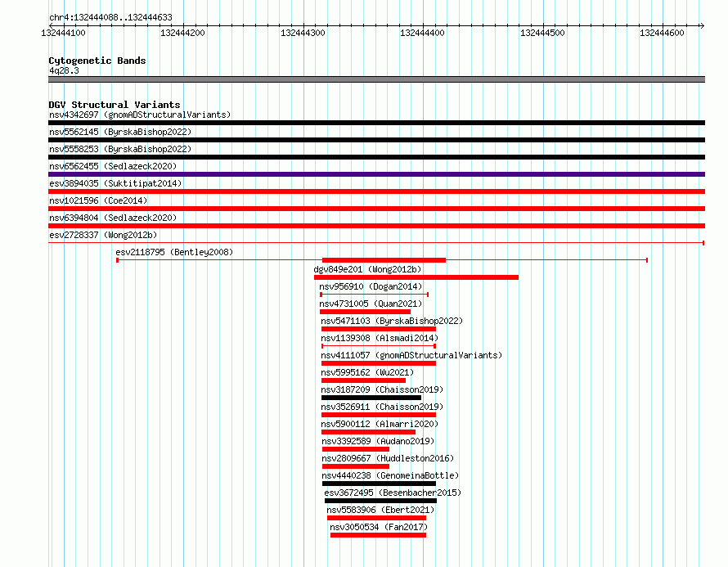Click the nsv6562455 Sedlazeck2020 label
Viewport: 728px width, 567px height.
113,166
